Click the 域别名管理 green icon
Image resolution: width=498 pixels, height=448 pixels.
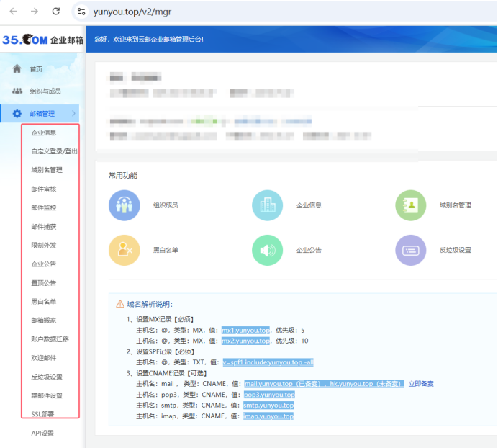point(411,205)
